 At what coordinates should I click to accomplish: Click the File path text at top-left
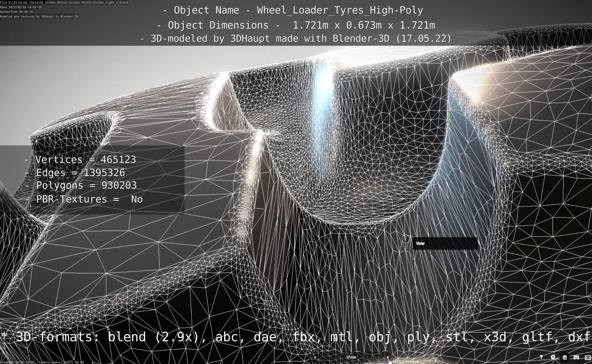pos(64,2)
